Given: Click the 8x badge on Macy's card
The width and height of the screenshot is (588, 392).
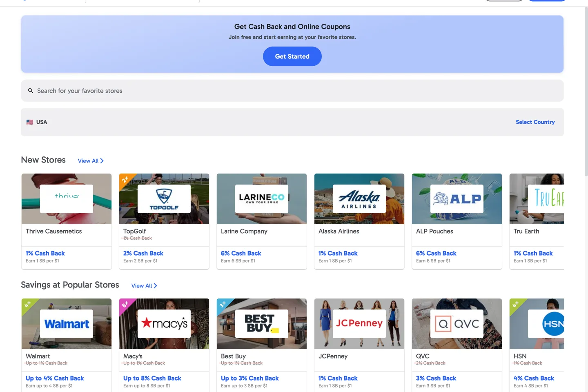Looking at the screenshot, I should pos(125,305).
